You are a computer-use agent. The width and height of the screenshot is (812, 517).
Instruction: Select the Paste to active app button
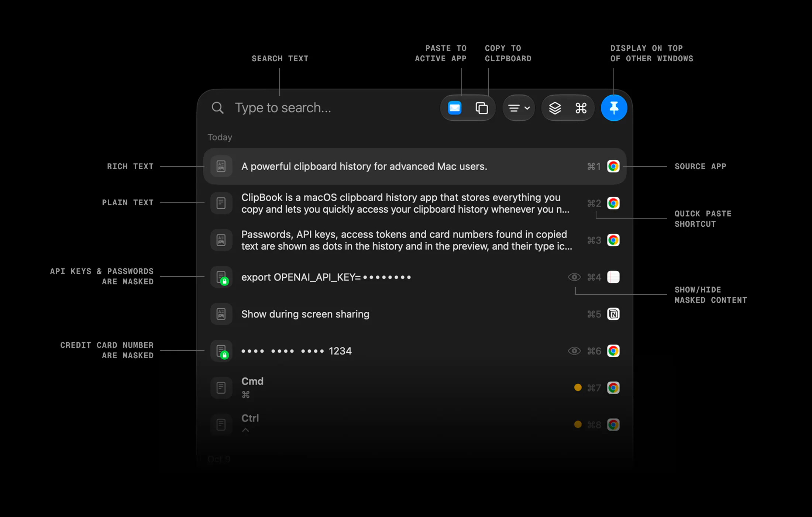[x=454, y=108]
